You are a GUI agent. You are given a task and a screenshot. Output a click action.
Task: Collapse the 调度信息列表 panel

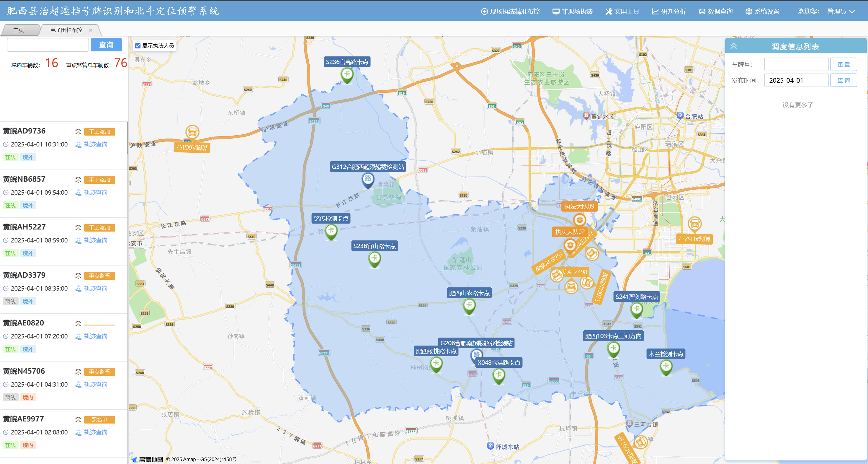pyautogui.click(x=733, y=46)
